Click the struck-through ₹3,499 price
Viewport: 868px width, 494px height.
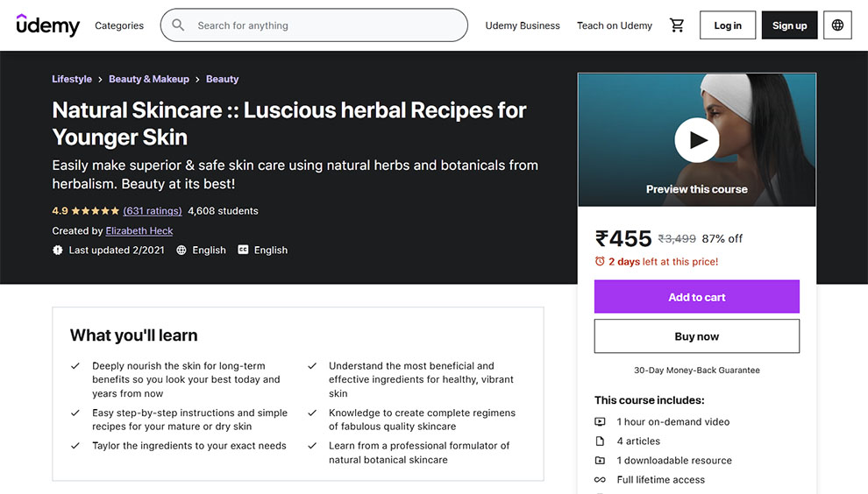(x=677, y=239)
